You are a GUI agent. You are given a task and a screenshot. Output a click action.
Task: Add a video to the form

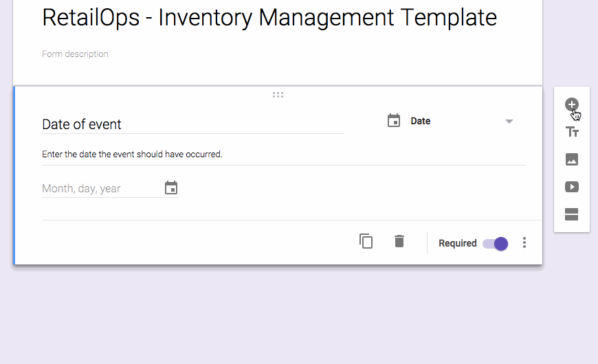(x=571, y=187)
